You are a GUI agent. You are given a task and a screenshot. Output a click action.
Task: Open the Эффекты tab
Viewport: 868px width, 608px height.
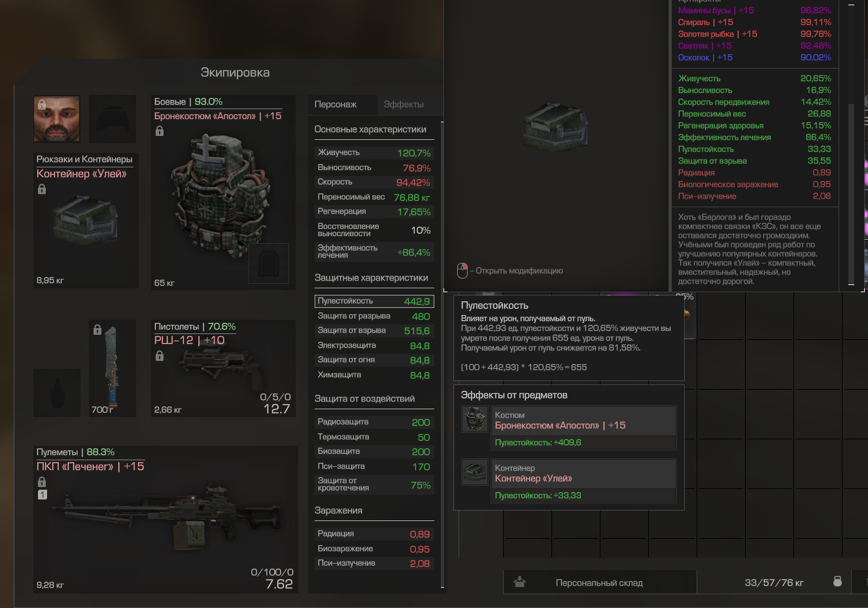coord(404,104)
